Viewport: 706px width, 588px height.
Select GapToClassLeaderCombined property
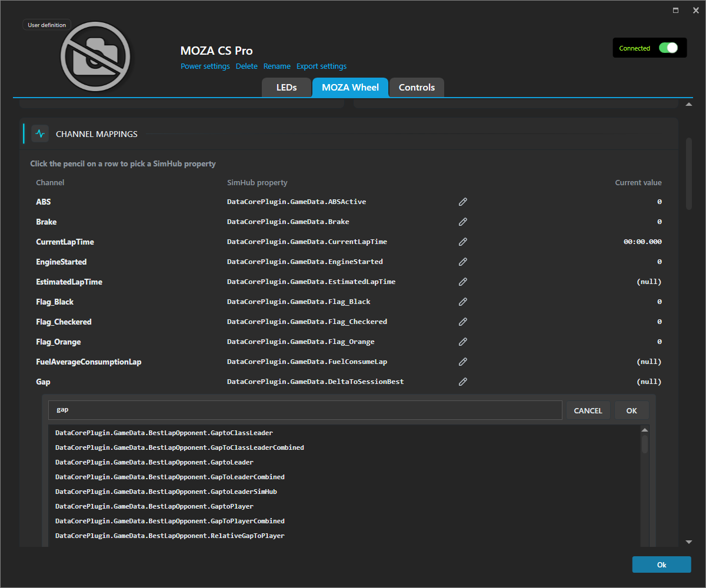pyautogui.click(x=345, y=447)
